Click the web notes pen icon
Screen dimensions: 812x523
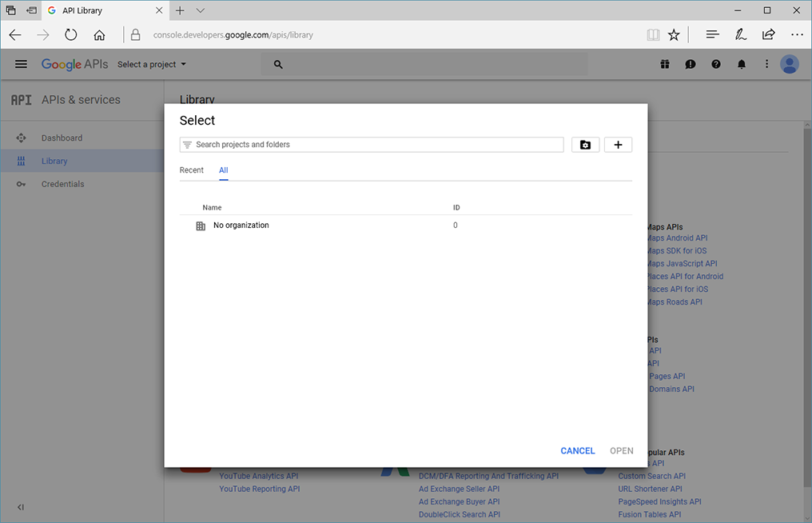(x=741, y=34)
